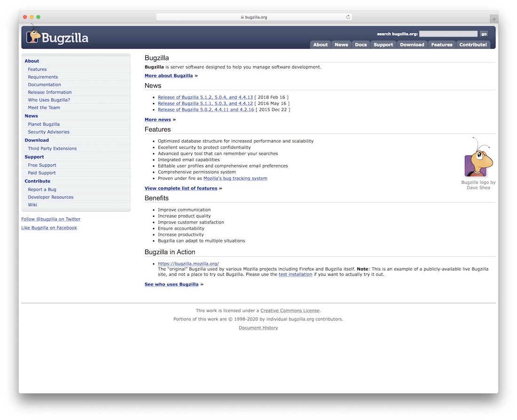Open Free Support in the sidebar

point(42,165)
